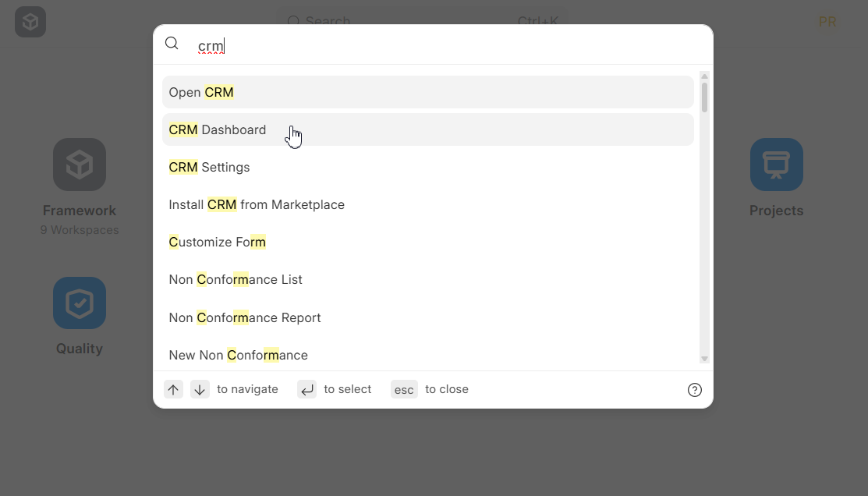Viewport: 868px width, 496px height.
Task: Open Non Conformance Report result
Action: [428, 317]
